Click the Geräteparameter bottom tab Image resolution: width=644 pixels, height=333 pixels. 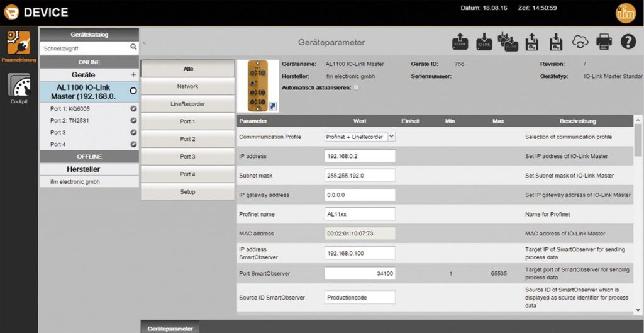click(170, 328)
